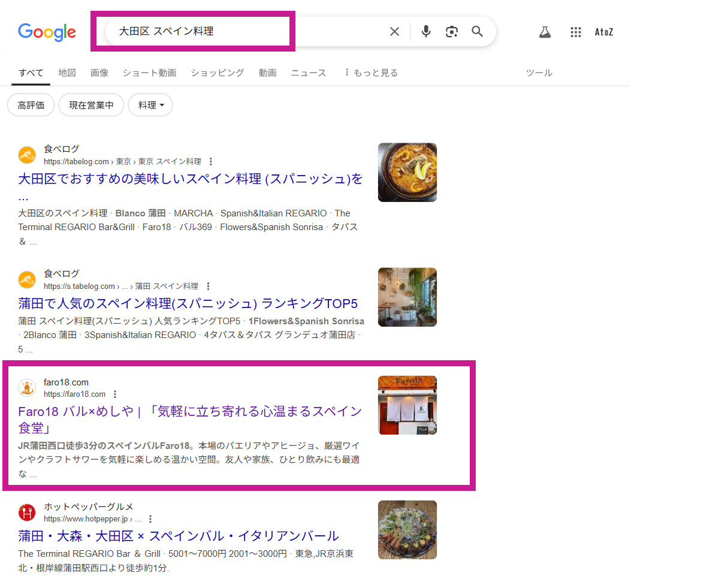Open 蒲田・大森・大田区 × スペインバル link
This screenshot has height=588, width=725.
(x=179, y=536)
